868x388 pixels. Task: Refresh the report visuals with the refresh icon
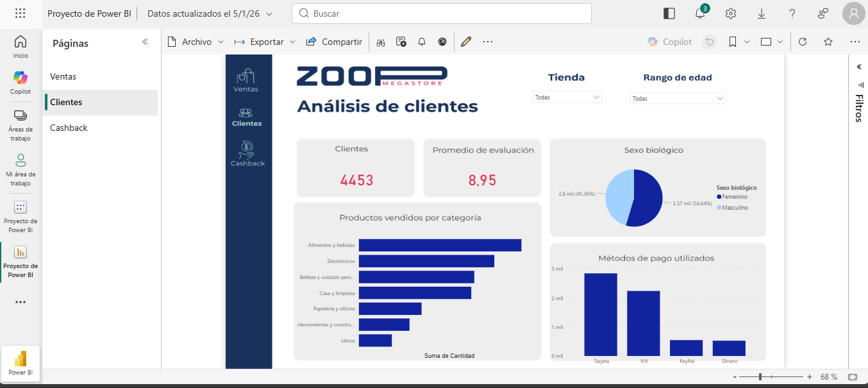[x=803, y=41]
